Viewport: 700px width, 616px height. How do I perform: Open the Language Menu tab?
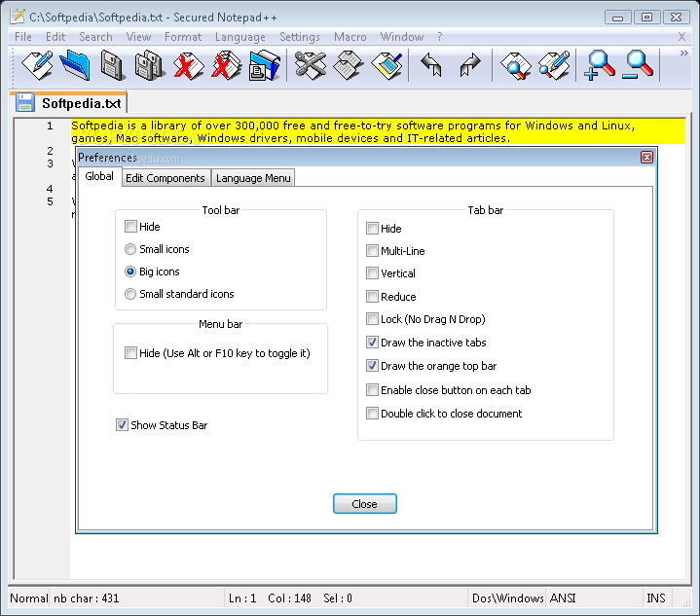[253, 178]
